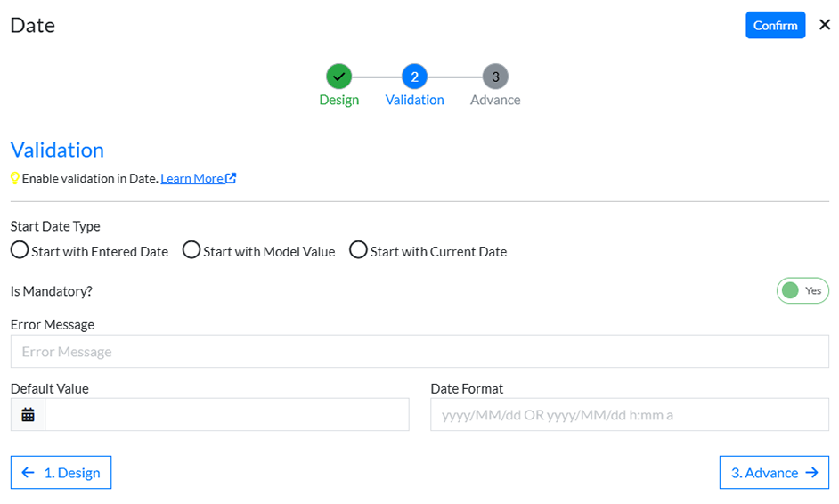Click into the Date Format input field
Viewport: 839px width, 504px height.
pos(629,415)
